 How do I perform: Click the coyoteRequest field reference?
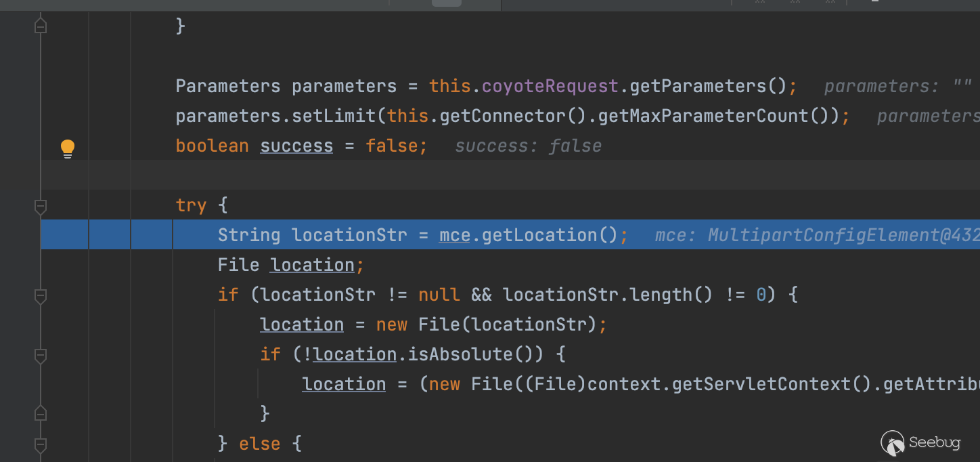(x=549, y=87)
